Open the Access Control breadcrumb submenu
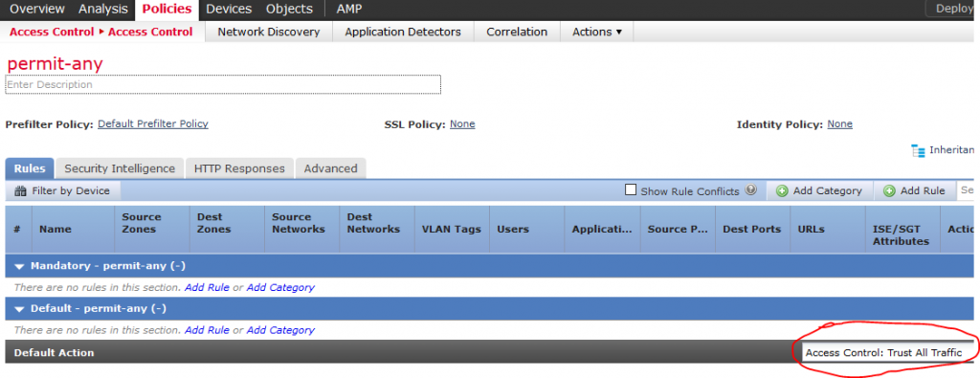Screen dimensions: 980x378 pos(150,32)
